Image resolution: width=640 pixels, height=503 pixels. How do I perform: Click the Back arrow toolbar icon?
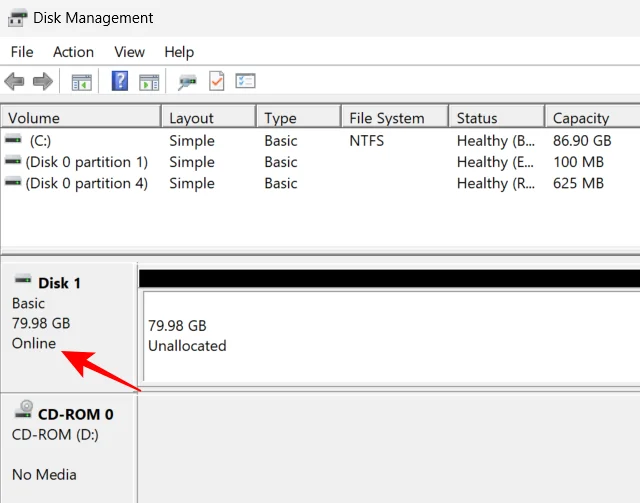coord(14,81)
